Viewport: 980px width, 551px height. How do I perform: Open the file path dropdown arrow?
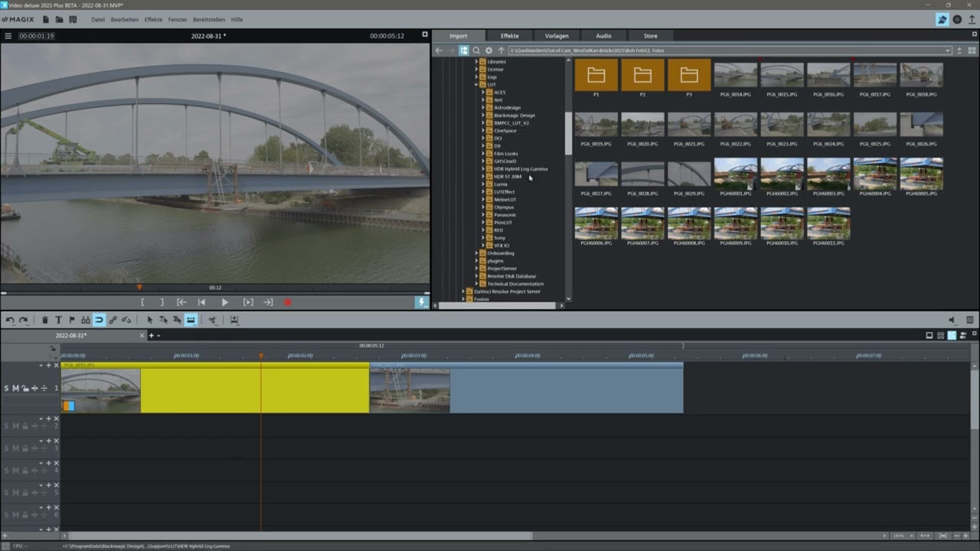tap(948, 51)
